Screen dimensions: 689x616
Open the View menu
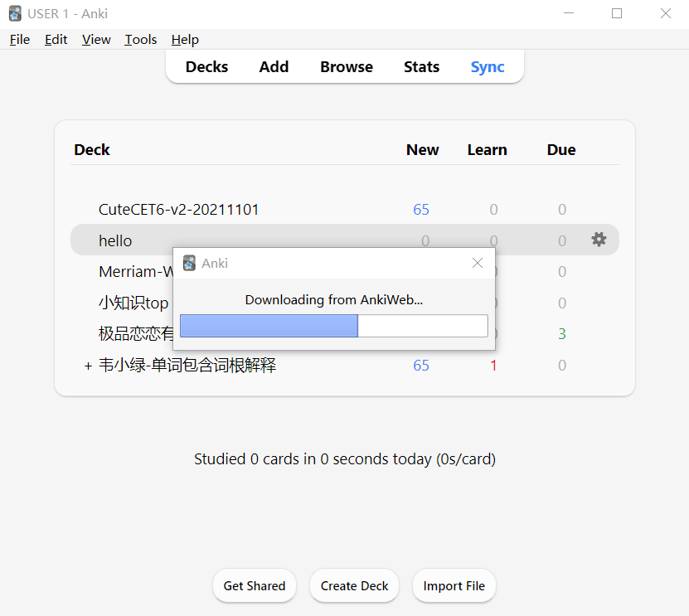(96, 40)
